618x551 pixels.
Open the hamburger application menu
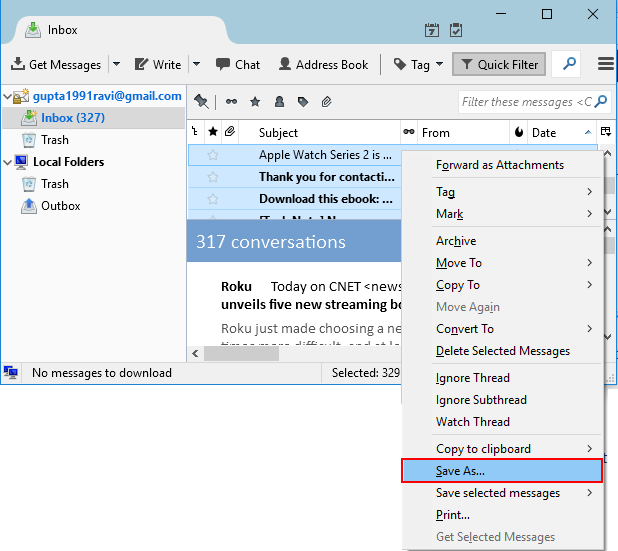tap(605, 64)
